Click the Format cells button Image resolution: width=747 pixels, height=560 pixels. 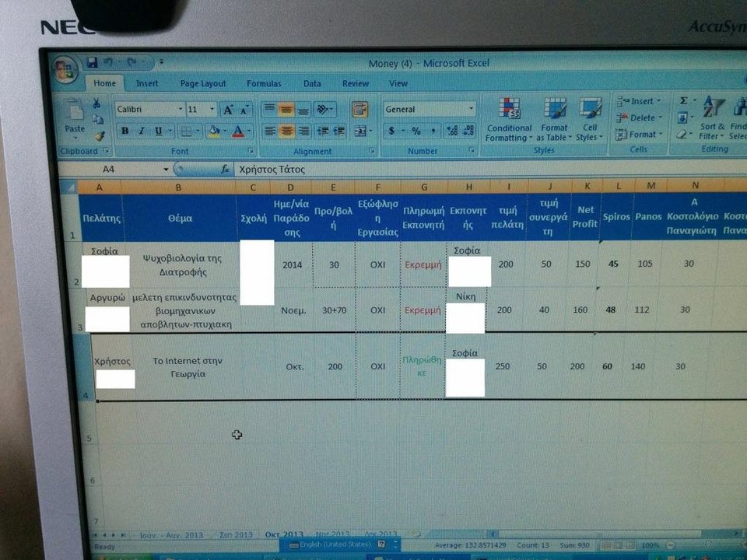coord(640,135)
